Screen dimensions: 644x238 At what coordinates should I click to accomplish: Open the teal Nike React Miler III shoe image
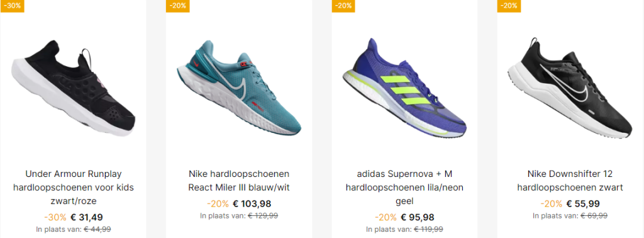(x=238, y=87)
